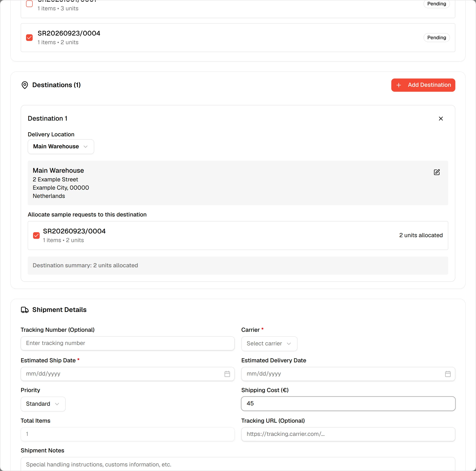Focus the Tracking Number field
The width and height of the screenshot is (476, 471).
coord(127,343)
